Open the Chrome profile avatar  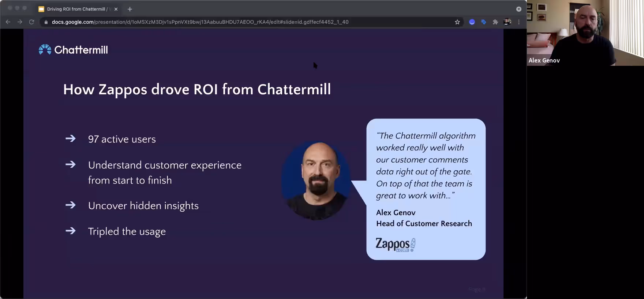tap(507, 22)
